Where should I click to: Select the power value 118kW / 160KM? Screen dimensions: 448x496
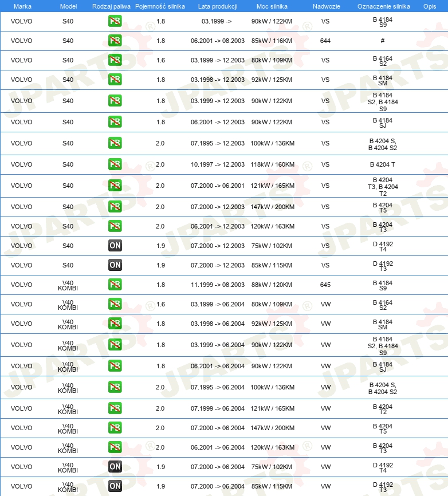[272, 164]
